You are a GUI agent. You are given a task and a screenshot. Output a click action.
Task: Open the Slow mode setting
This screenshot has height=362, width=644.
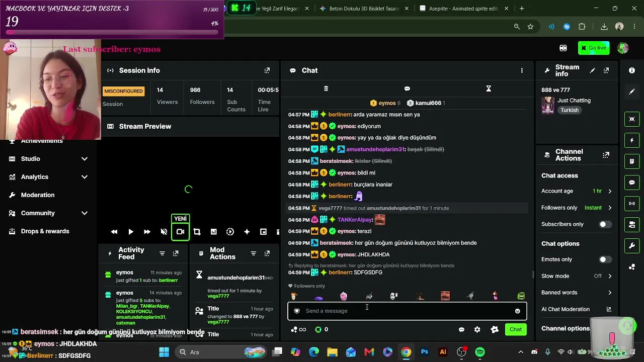point(577,276)
